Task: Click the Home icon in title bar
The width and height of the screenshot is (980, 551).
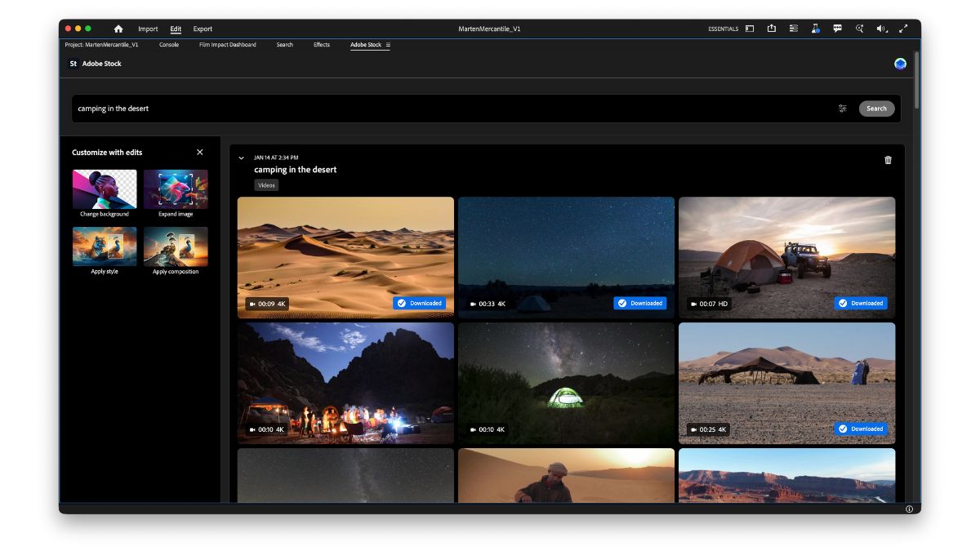Action: [118, 29]
